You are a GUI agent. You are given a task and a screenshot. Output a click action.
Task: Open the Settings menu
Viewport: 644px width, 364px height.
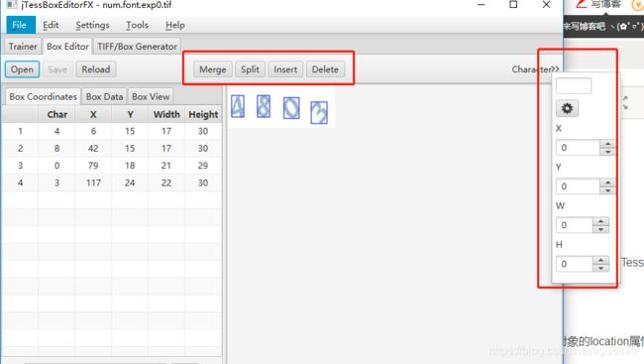92,25
